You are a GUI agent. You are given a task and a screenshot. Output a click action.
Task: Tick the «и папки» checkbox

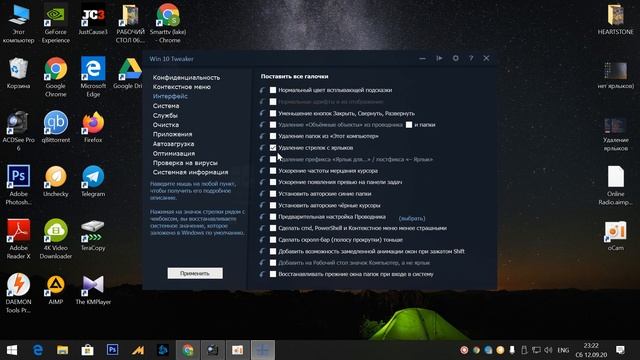pyautogui.click(x=409, y=125)
